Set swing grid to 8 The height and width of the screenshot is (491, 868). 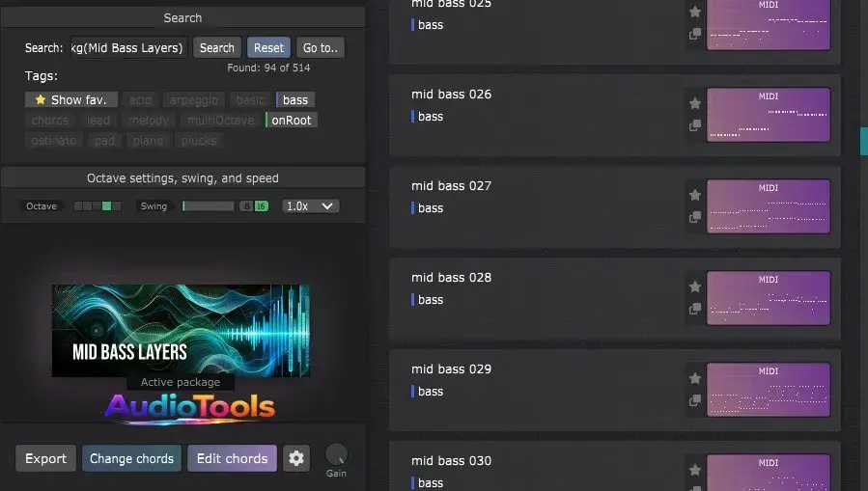[x=247, y=206]
